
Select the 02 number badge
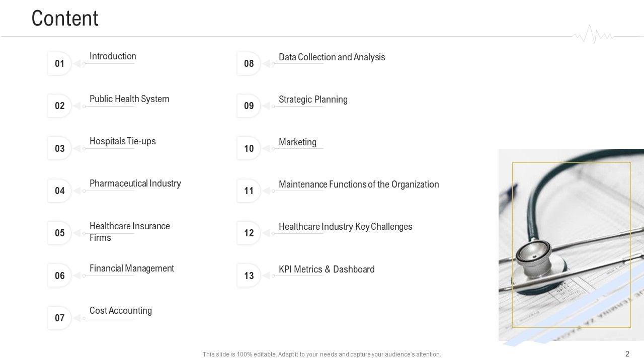tap(60, 106)
